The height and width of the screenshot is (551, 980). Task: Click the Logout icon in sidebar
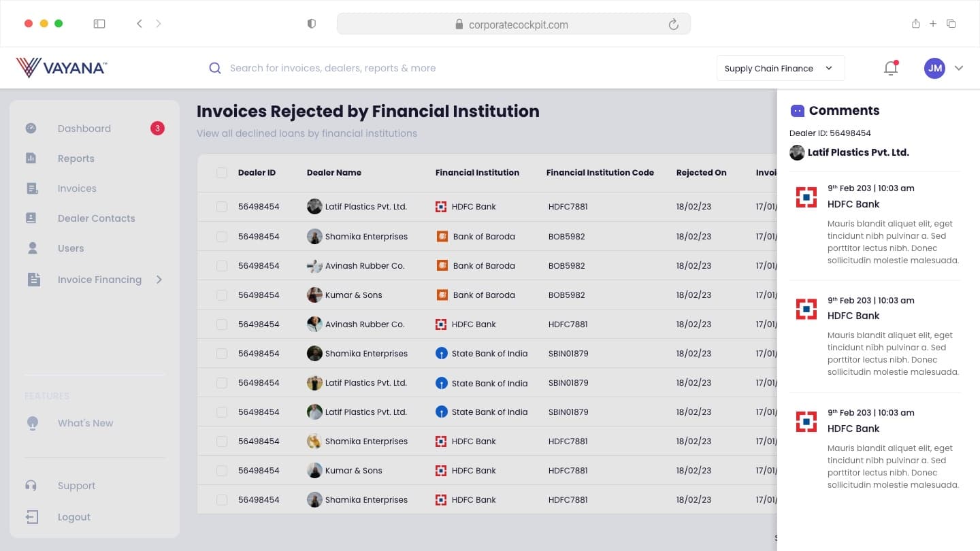click(x=32, y=517)
